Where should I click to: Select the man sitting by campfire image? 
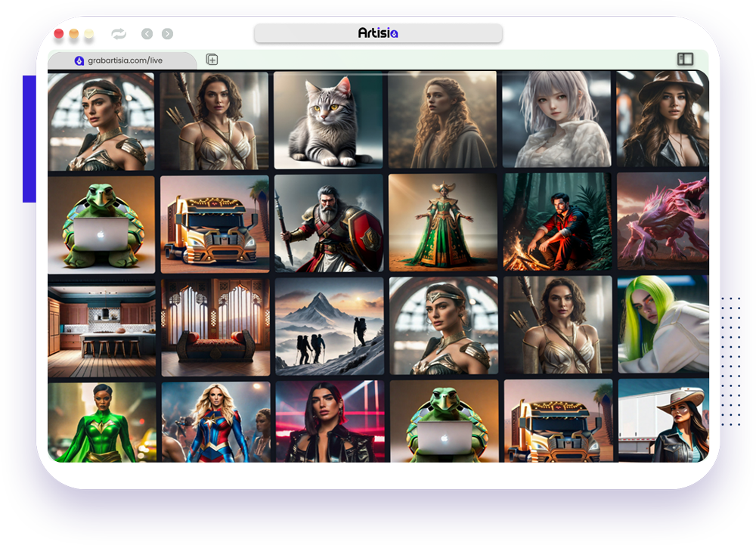[557, 222]
